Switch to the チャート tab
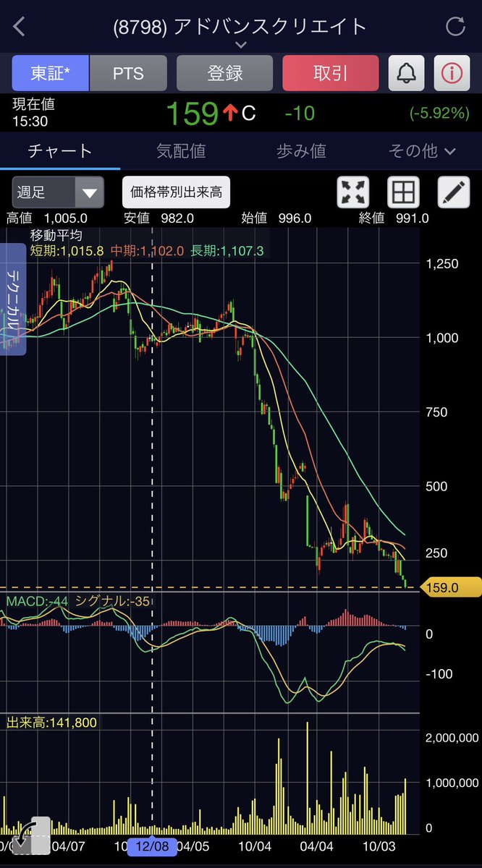 60,150
